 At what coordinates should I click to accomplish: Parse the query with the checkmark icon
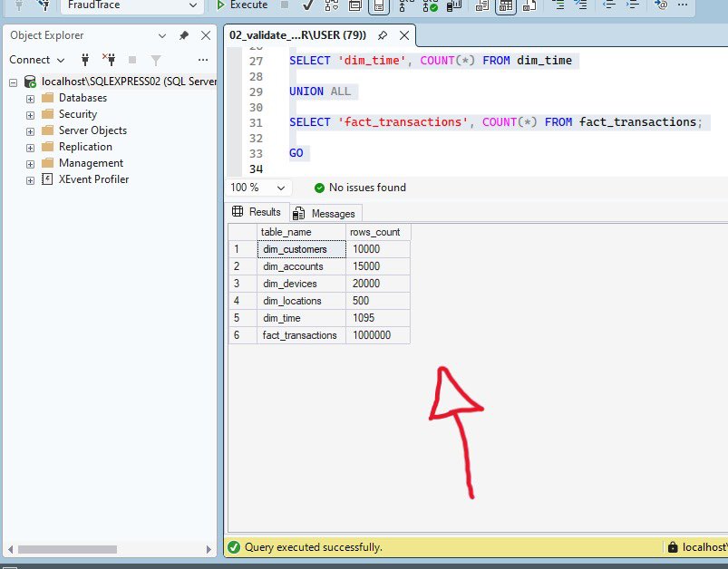coord(307,5)
